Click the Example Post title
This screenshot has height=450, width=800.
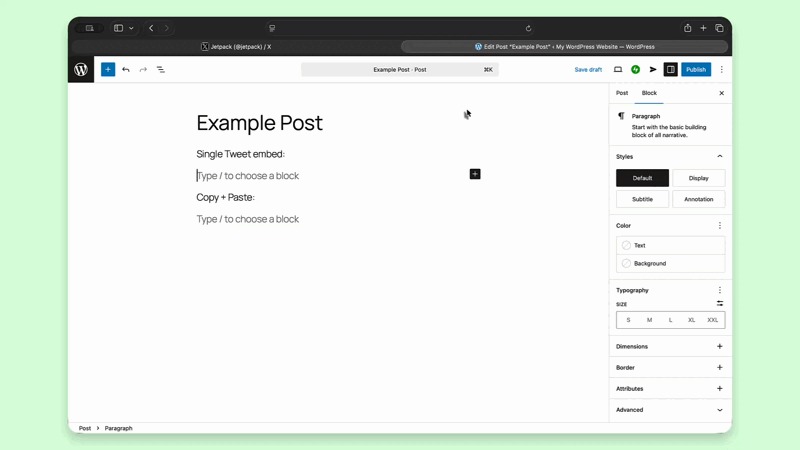coord(259,123)
